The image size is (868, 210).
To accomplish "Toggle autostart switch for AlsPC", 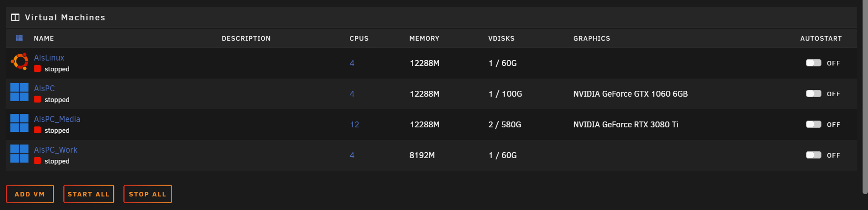I will (x=813, y=93).
